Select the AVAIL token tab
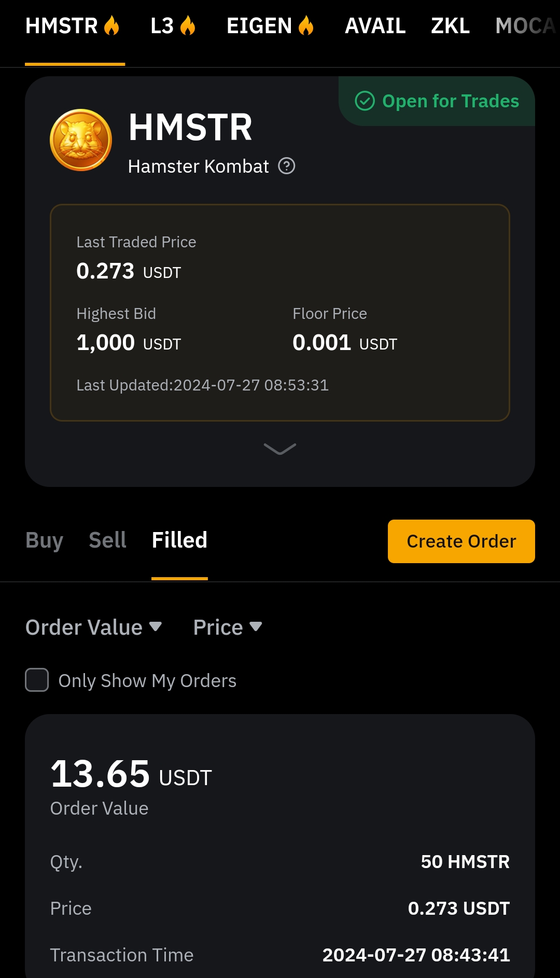Image resolution: width=560 pixels, height=978 pixels. click(375, 26)
